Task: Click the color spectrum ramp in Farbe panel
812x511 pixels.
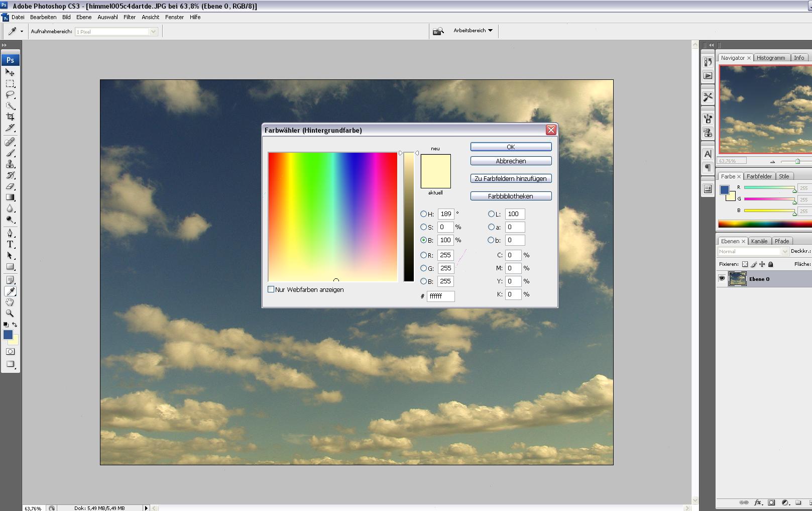Action: pyautogui.click(x=765, y=224)
